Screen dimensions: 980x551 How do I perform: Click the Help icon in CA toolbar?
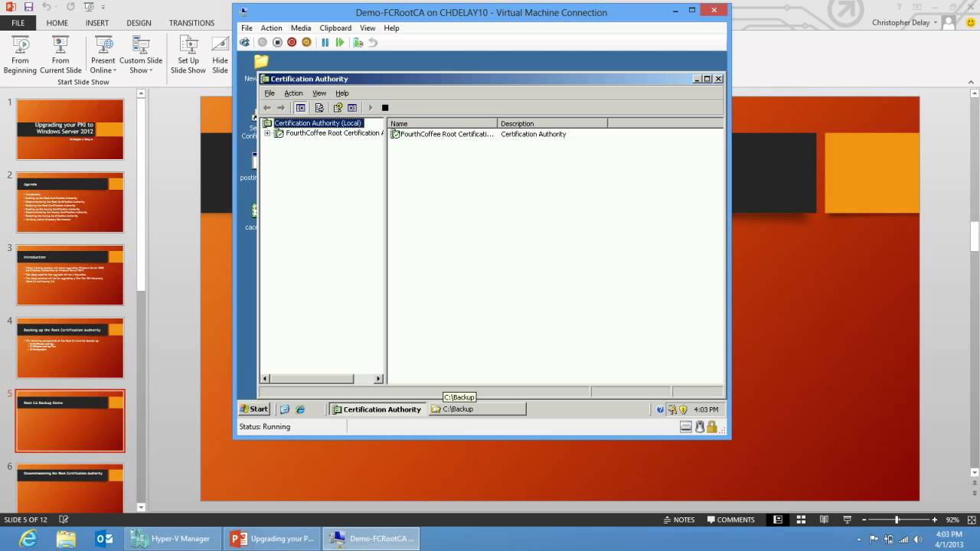click(338, 107)
